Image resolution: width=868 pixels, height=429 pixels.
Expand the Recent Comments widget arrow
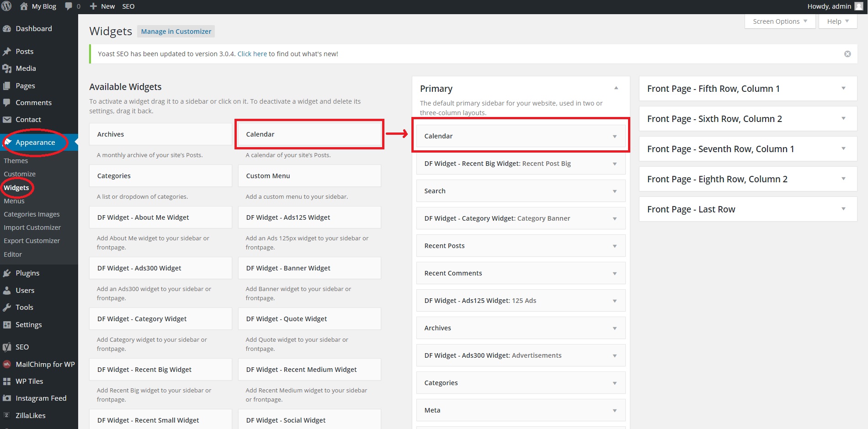pyautogui.click(x=614, y=274)
